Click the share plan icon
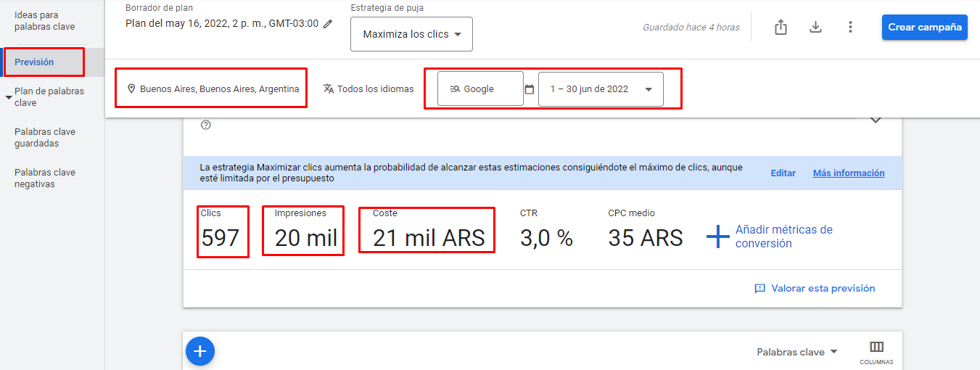Image resolution: width=980 pixels, height=370 pixels. pos(781,28)
